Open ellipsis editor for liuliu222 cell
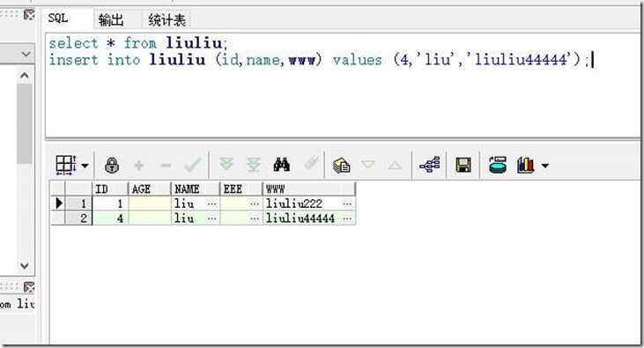This screenshot has width=644, height=348. 347,204
